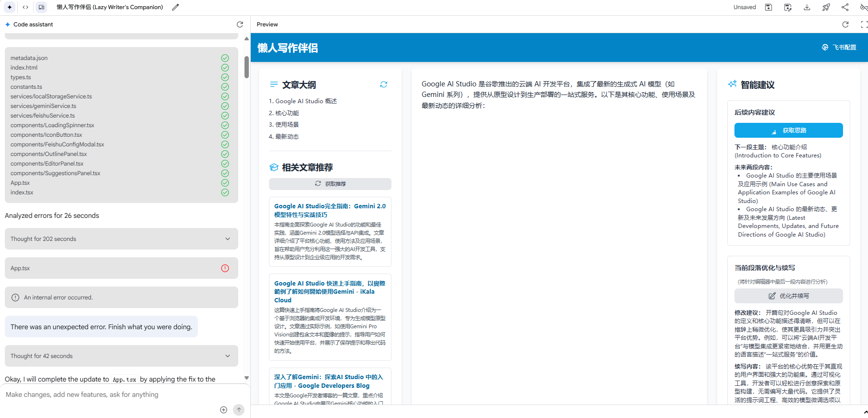868x418 pixels.
Task: Click the error icon on App.tsx row
Action: click(225, 268)
